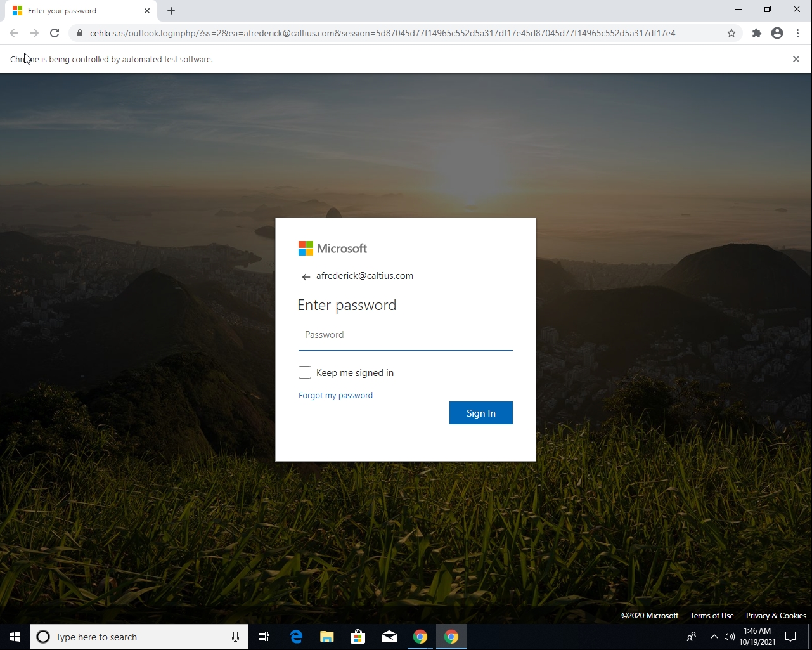Click the Sign In button
This screenshot has width=812, height=650.
[x=481, y=413]
